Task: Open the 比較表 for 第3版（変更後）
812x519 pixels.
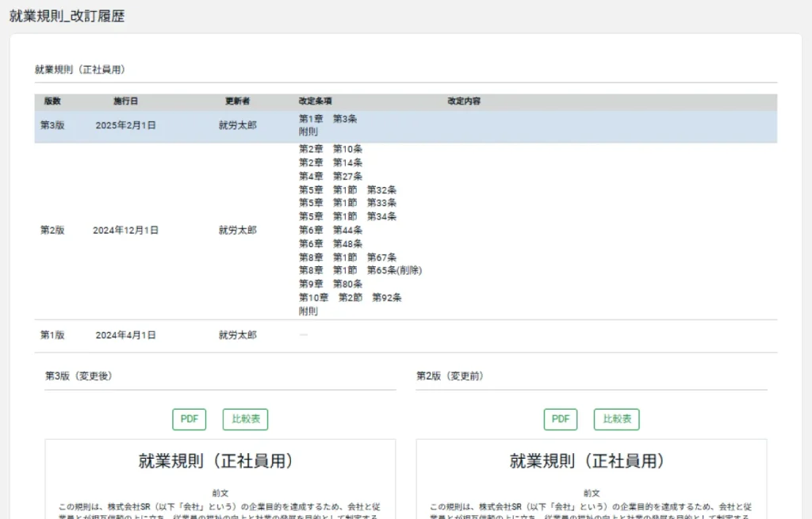Action: 245,419
